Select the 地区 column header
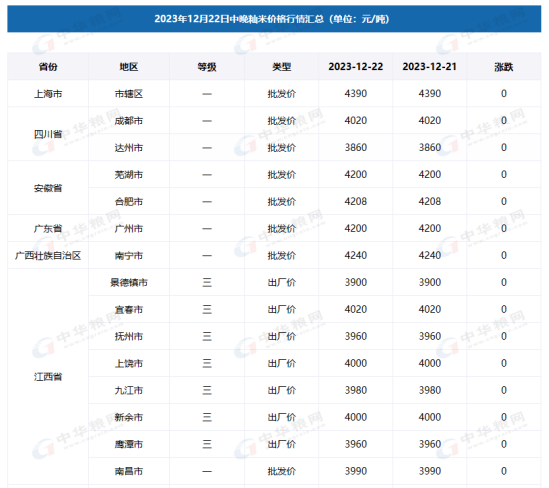The image size is (549, 488). click(129, 67)
